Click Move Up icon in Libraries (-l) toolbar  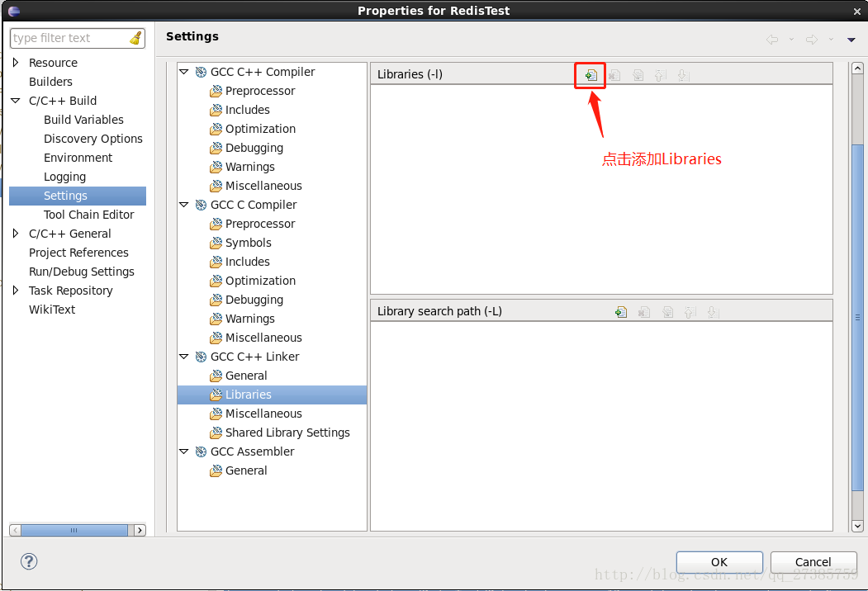(660, 75)
